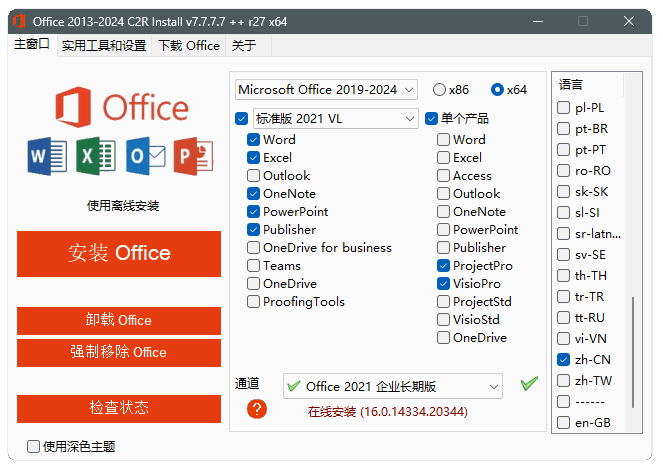Click the green checkmark icon beside channel

(x=529, y=385)
